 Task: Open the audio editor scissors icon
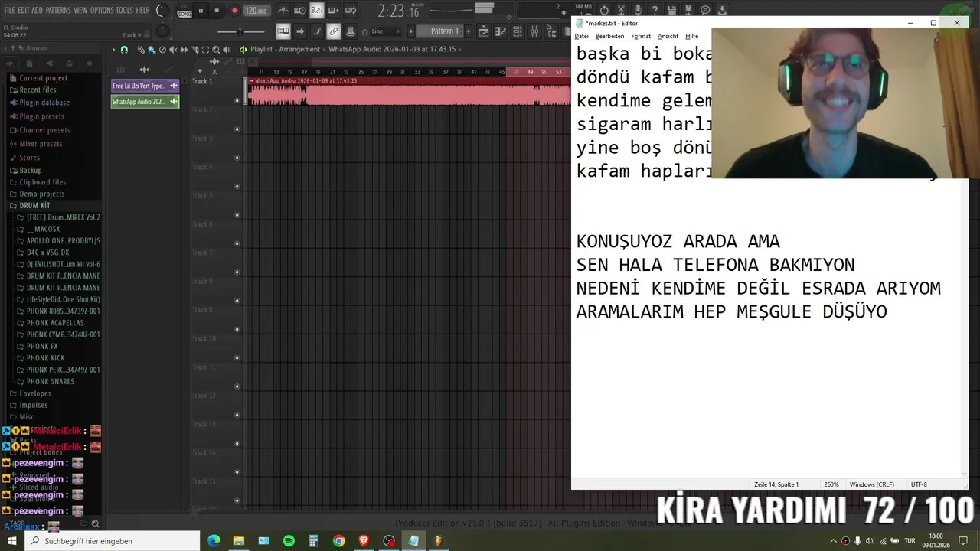pos(621,11)
